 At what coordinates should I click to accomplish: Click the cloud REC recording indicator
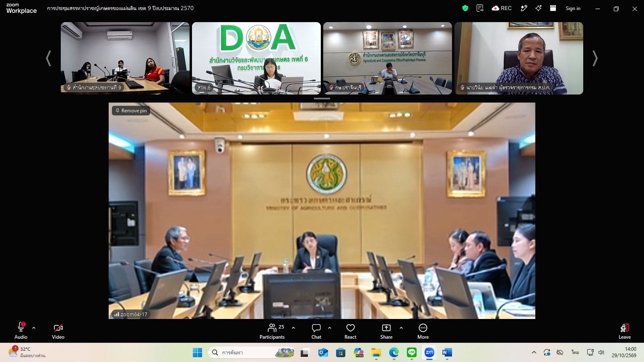[x=502, y=8]
